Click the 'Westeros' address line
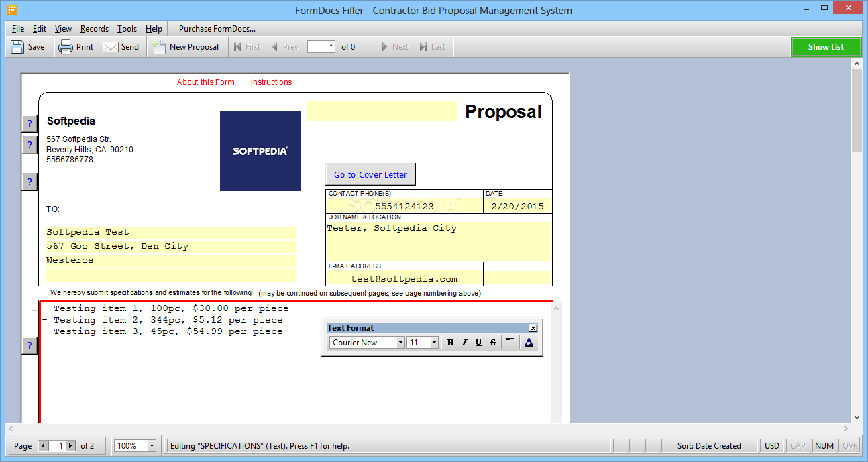Viewport: 868px width, 462px height. click(x=170, y=260)
